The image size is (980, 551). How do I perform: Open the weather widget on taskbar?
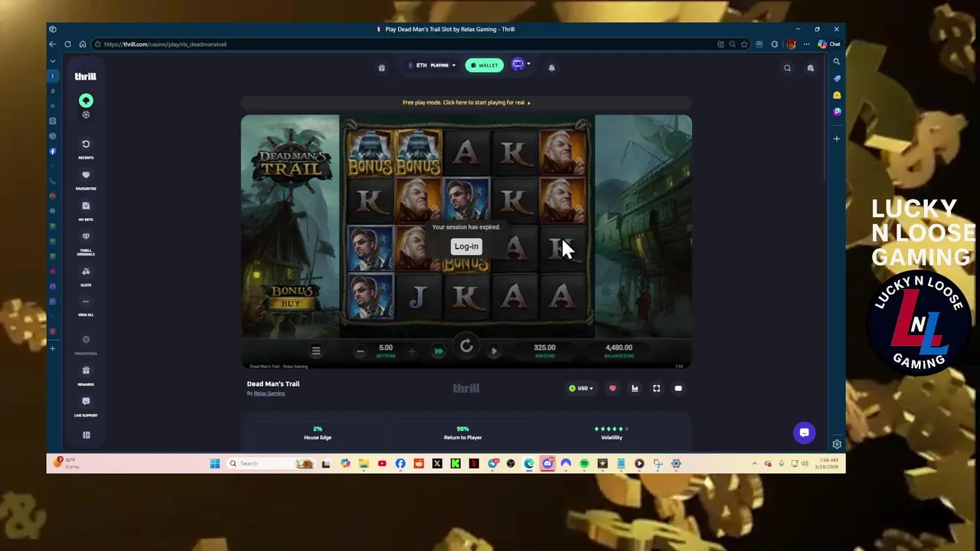pos(67,463)
